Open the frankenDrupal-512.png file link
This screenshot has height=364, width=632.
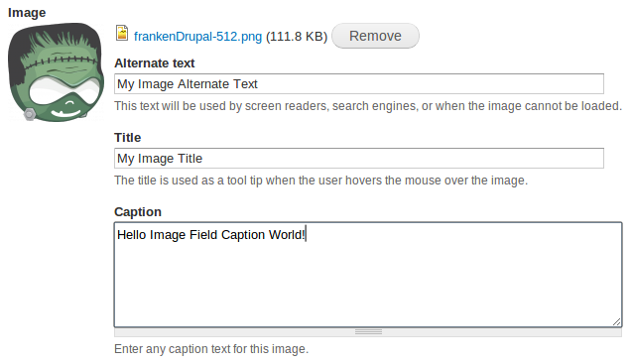[197, 37]
